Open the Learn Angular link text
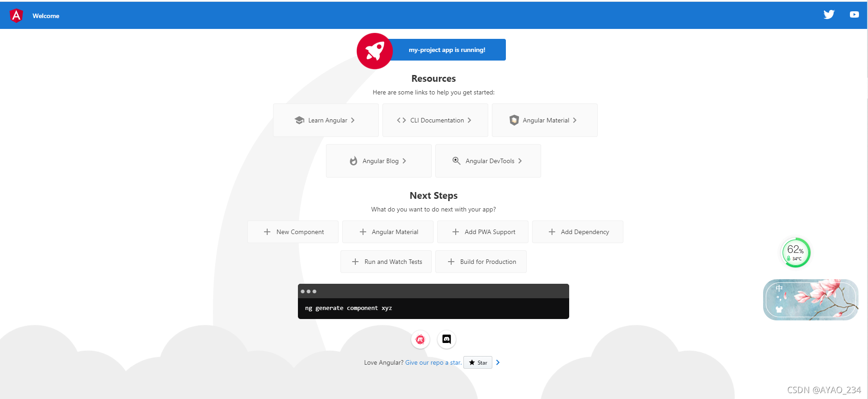 tap(328, 120)
